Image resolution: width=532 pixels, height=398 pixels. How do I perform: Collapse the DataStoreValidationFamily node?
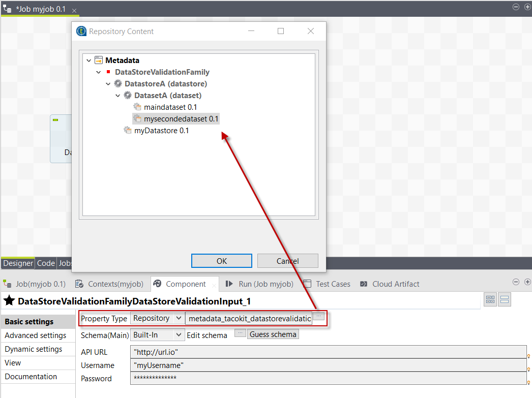coord(99,72)
